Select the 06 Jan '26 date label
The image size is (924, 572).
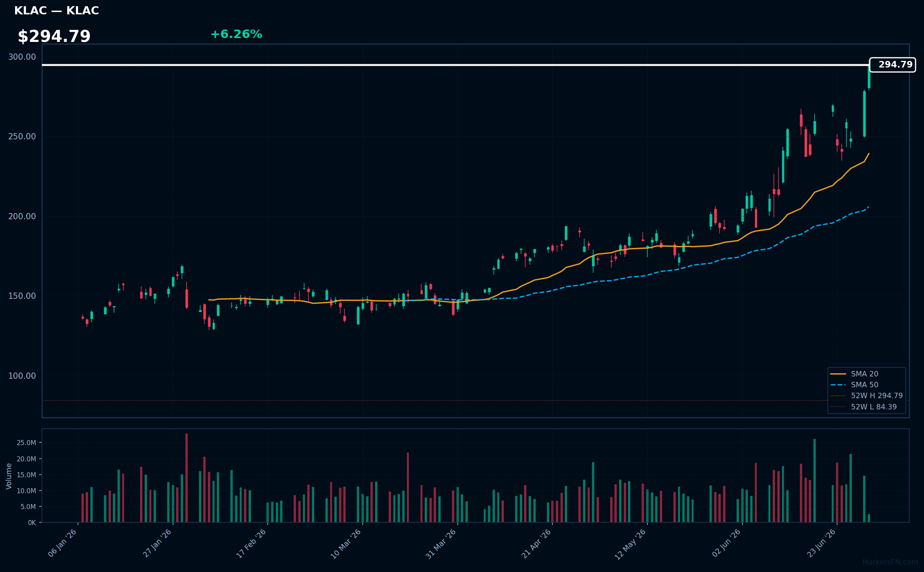coord(62,543)
